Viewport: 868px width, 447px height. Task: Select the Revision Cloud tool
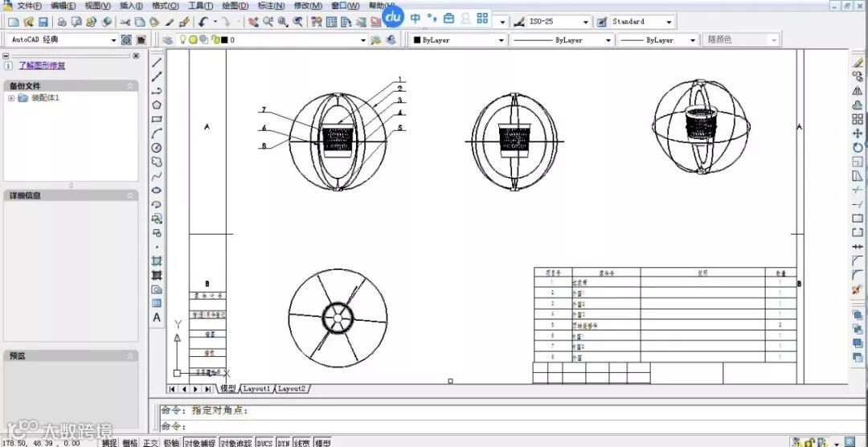coord(158,162)
